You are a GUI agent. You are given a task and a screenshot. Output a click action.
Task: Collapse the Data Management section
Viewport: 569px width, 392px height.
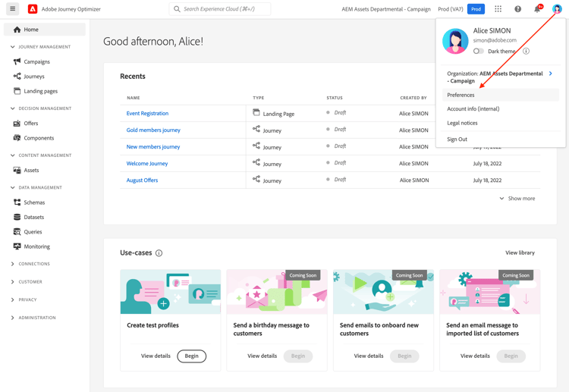coord(13,187)
